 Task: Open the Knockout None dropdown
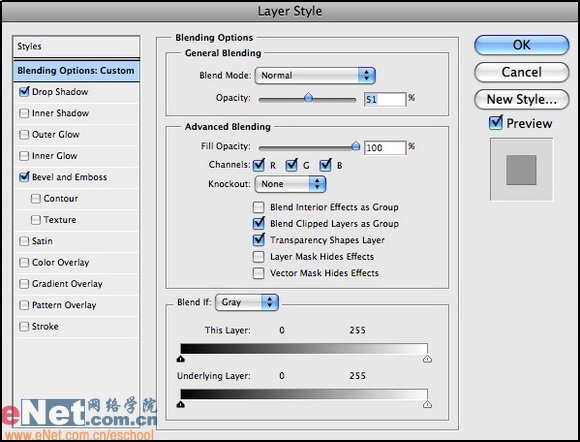[290, 184]
